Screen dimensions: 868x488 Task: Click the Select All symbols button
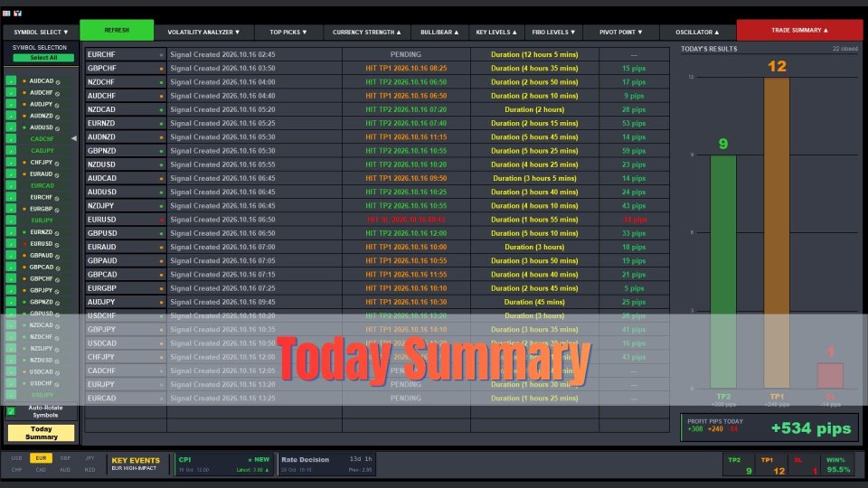pos(43,58)
